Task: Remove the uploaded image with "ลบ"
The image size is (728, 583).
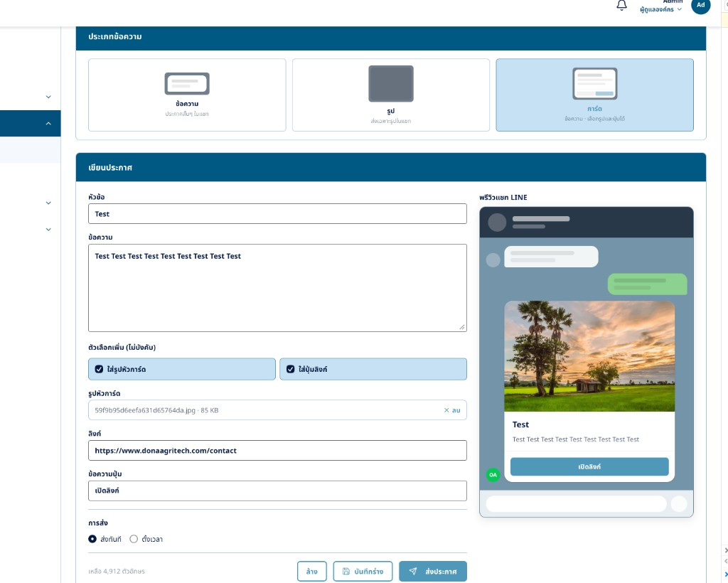Action: point(451,410)
